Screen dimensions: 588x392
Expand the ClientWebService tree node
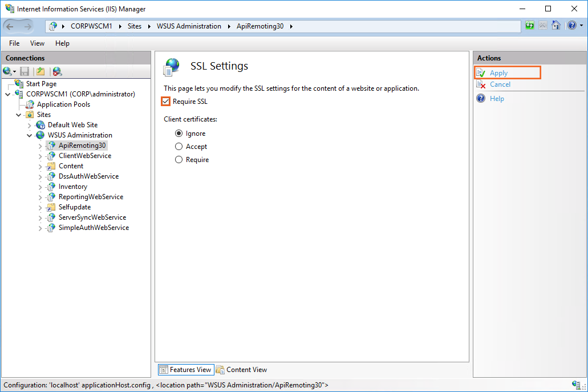[40, 156]
